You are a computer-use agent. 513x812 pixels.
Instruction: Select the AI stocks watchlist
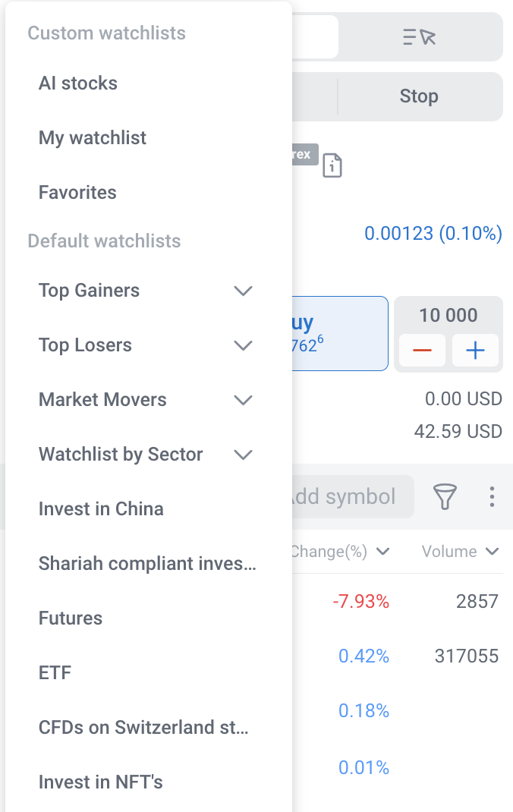click(78, 83)
